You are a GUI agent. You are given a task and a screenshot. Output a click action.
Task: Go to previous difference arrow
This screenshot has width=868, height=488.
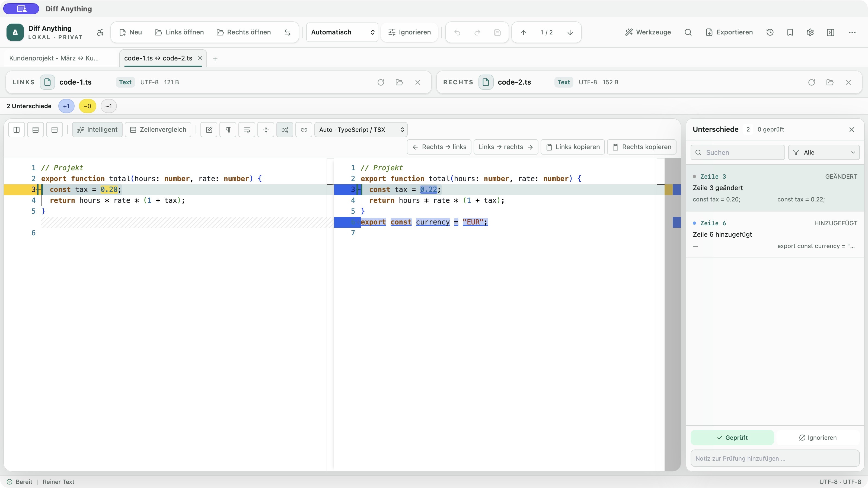(x=523, y=32)
